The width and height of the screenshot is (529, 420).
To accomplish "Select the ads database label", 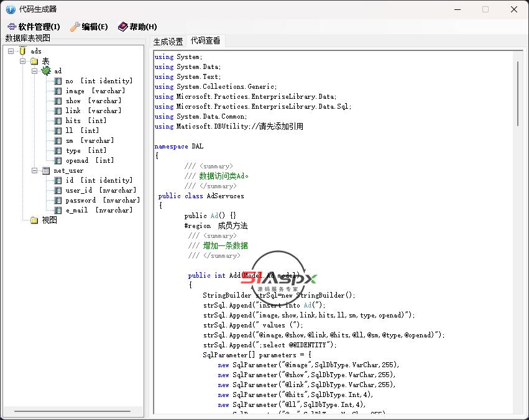I will pyautogui.click(x=36, y=51).
